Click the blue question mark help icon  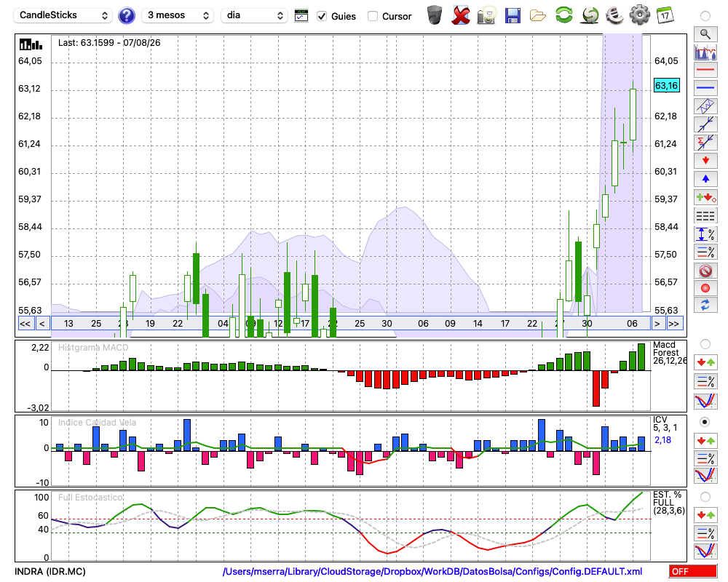point(126,15)
